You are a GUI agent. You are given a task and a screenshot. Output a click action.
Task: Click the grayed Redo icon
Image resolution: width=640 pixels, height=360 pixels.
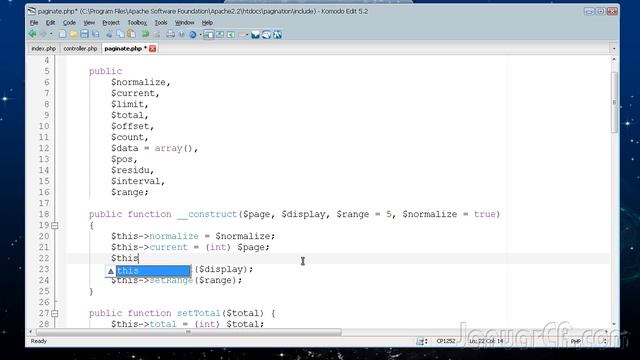[x=156, y=35]
